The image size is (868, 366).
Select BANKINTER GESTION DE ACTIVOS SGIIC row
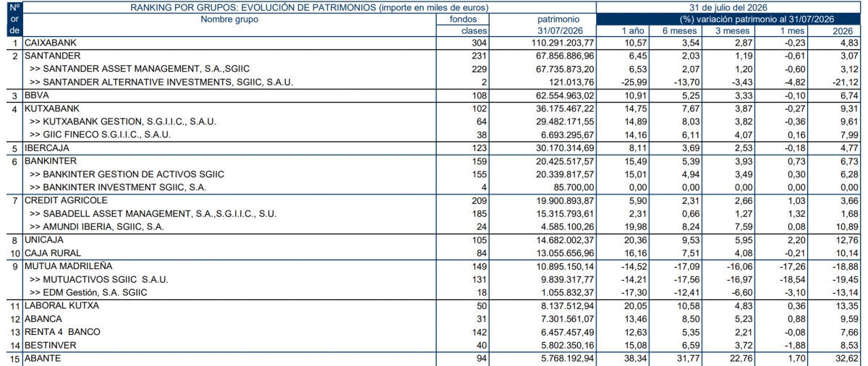click(127, 174)
